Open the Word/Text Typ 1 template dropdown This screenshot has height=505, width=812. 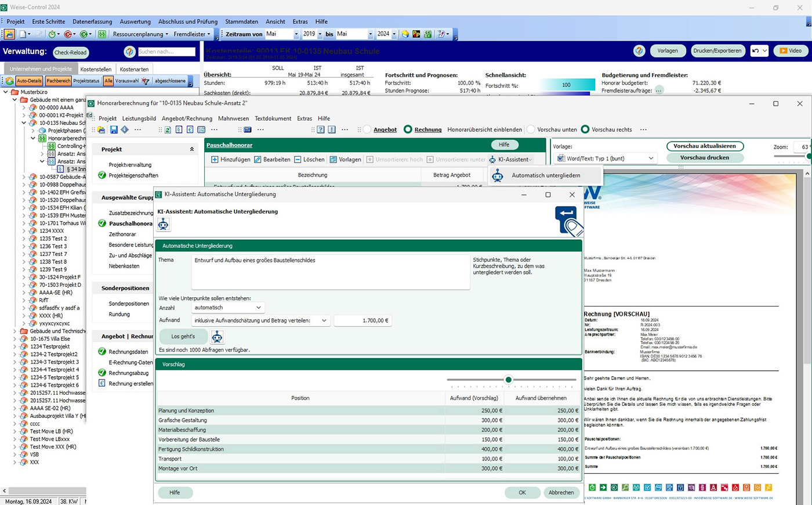tap(605, 158)
